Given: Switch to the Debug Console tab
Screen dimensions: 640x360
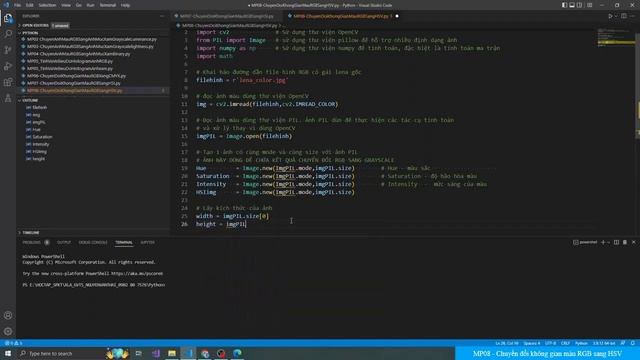Looking at the screenshot, I should click(93, 242).
